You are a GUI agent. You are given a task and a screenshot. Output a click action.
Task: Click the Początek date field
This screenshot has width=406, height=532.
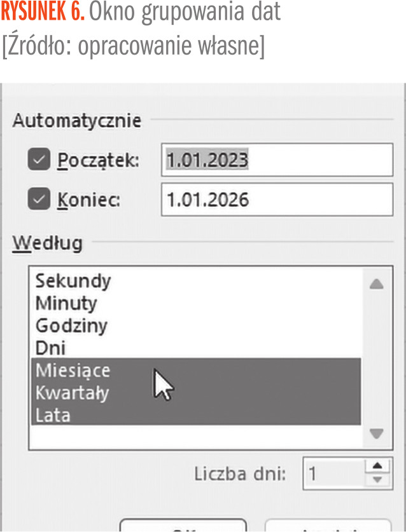tap(277, 160)
